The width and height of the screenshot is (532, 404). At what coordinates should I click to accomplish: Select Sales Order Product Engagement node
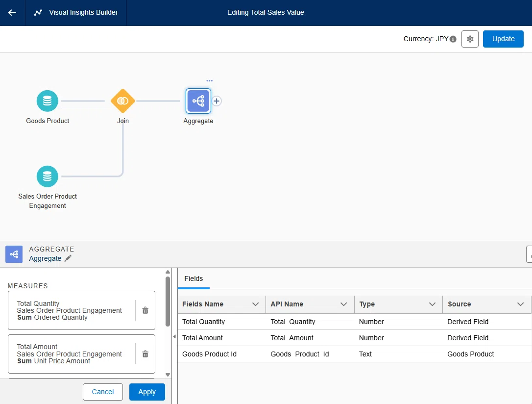[48, 176]
